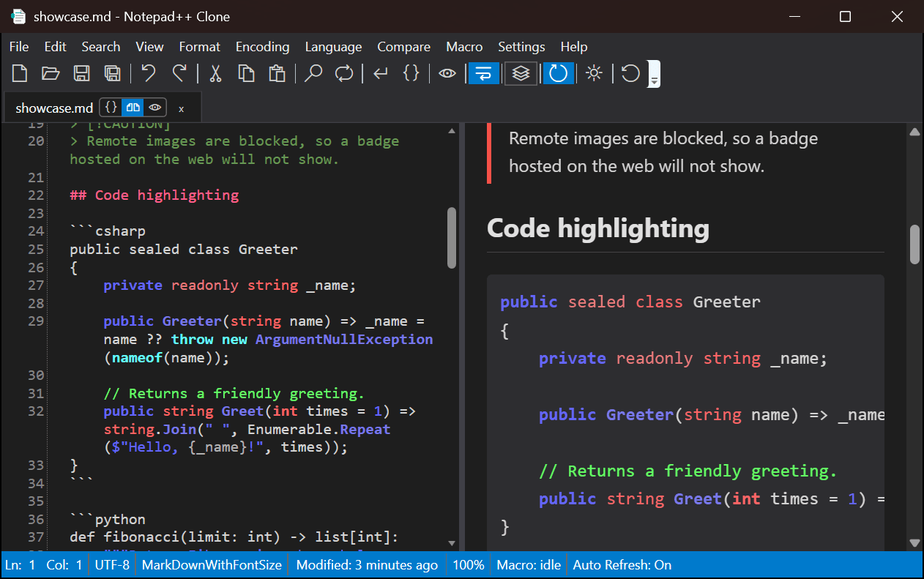
Task: Click the ```python fence line
Action: [x=108, y=520]
